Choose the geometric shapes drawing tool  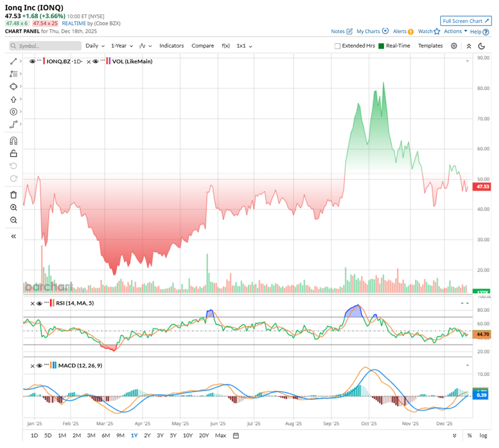[13, 86]
